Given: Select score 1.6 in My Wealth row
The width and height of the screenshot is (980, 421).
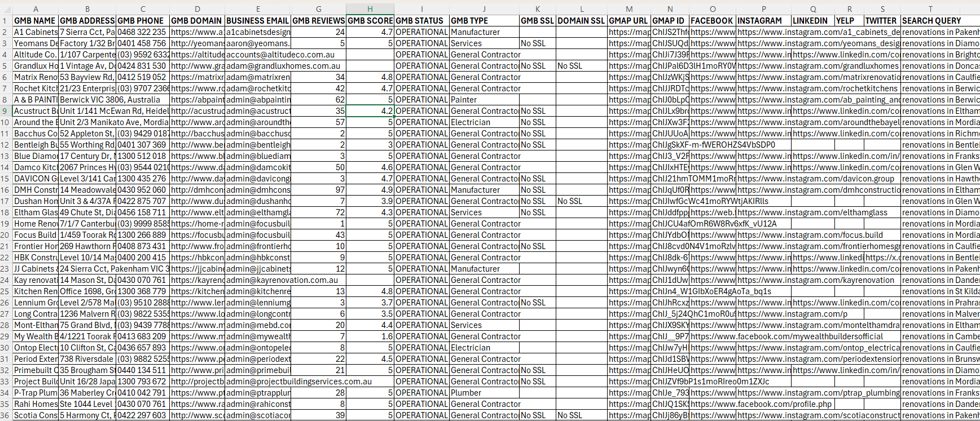Looking at the screenshot, I should click(x=370, y=336).
